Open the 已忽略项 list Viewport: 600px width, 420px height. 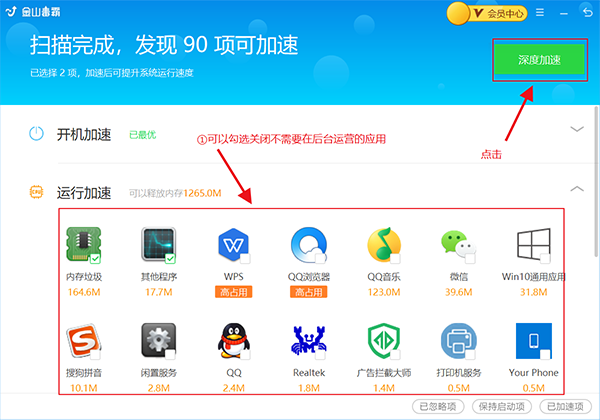click(x=438, y=406)
